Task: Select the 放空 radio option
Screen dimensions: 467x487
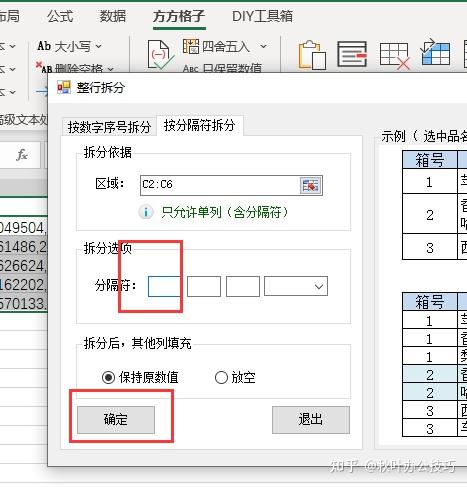Action: coord(221,378)
